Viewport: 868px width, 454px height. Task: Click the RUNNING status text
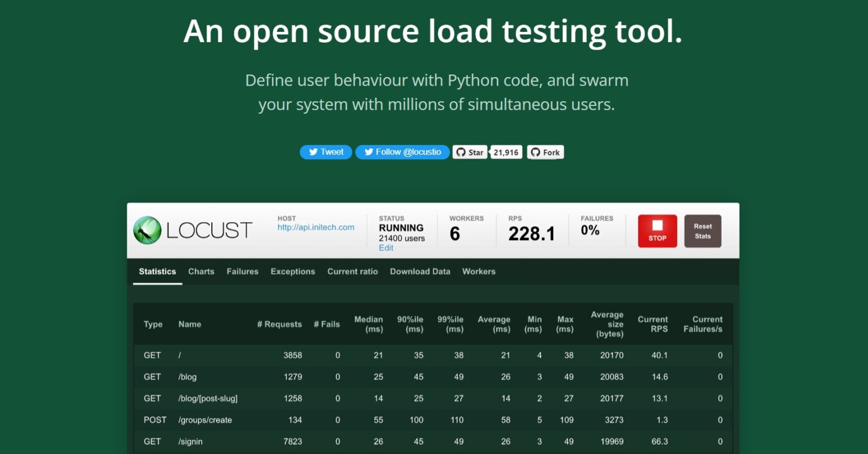point(401,228)
